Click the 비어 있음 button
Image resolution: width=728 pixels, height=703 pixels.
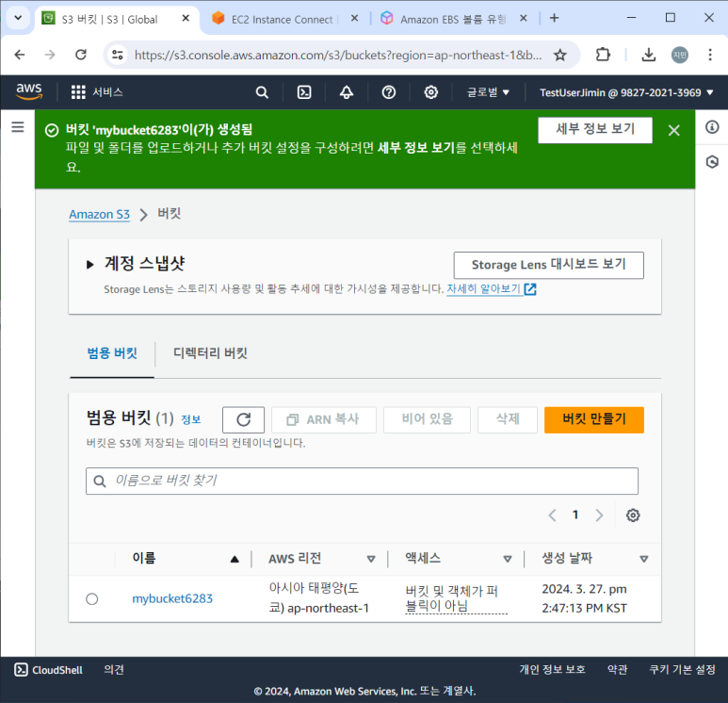427,419
